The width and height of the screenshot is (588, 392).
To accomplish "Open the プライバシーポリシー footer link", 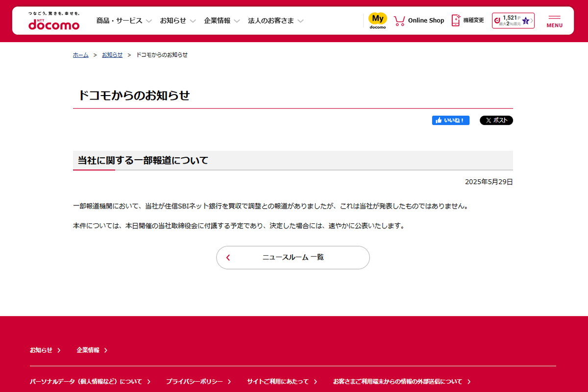I will point(194,381).
